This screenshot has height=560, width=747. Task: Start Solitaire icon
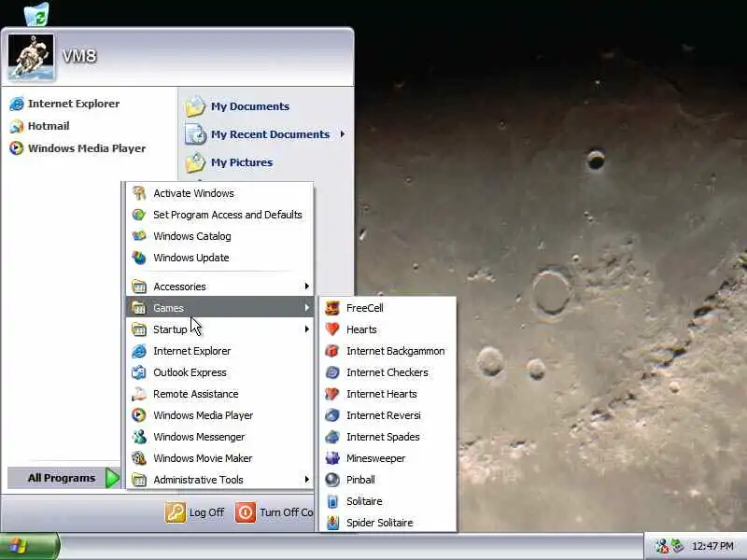332,501
